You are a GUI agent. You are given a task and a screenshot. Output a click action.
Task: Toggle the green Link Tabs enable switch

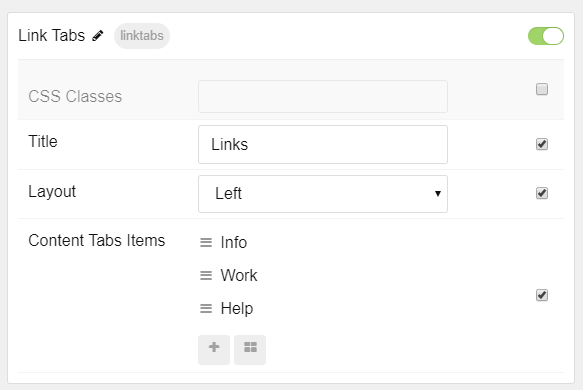click(546, 36)
